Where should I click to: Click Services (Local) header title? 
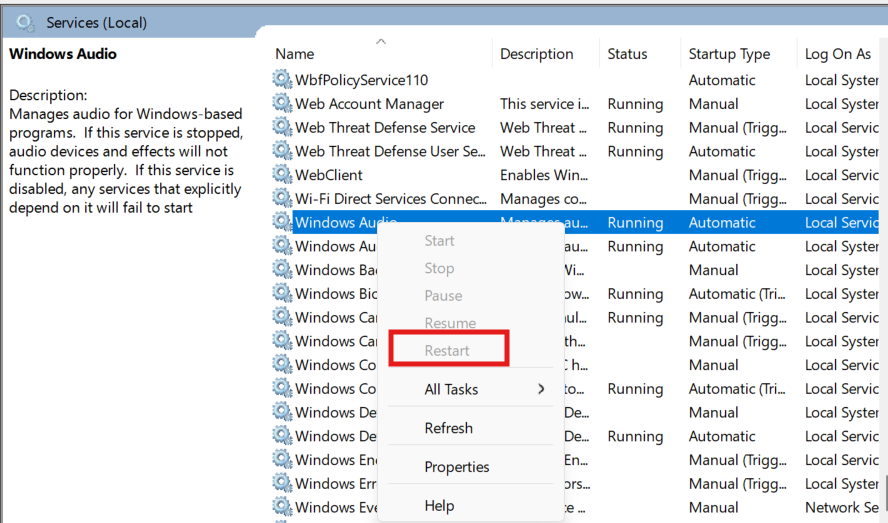[x=96, y=23]
